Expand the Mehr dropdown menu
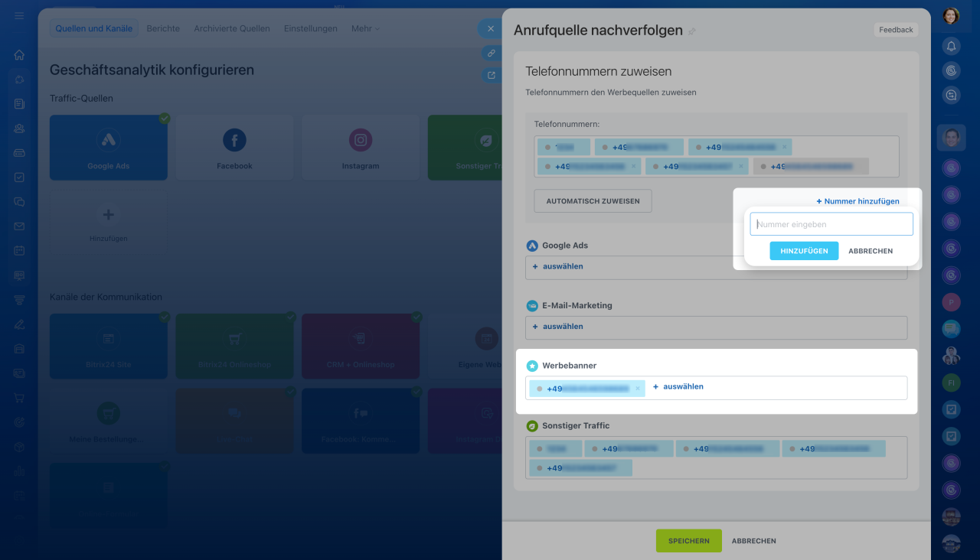 click(365, 28)
